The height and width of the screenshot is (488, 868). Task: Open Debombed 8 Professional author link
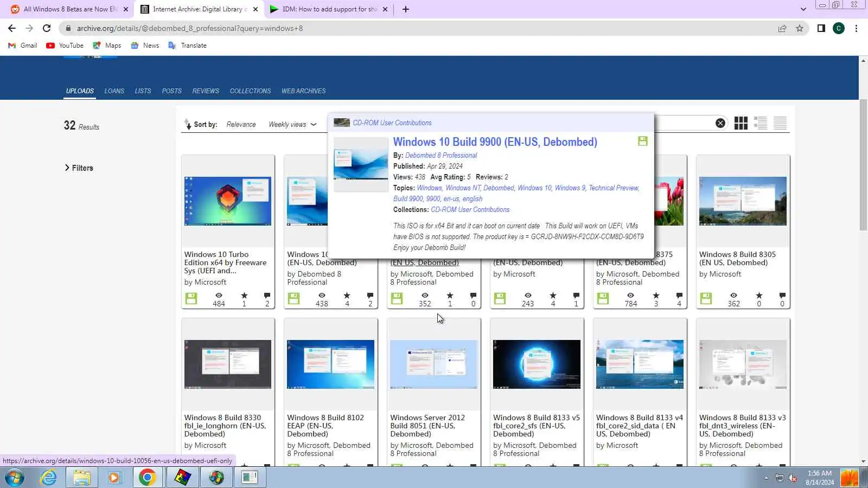click(441, 155)
